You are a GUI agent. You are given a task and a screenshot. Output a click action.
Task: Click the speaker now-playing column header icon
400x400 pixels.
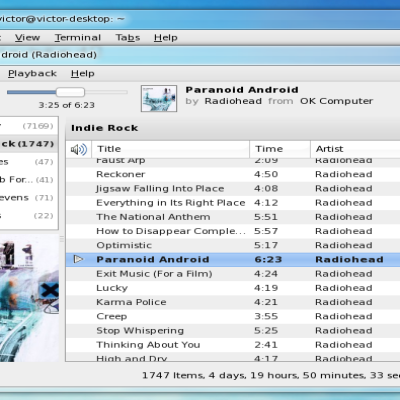[x=79, y=149]
